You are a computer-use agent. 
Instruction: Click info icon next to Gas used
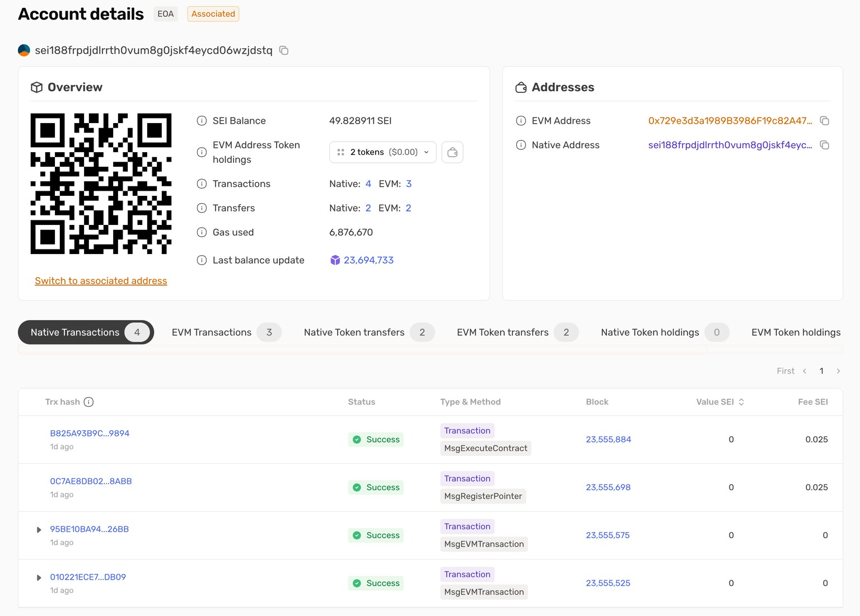coord(202,232)
